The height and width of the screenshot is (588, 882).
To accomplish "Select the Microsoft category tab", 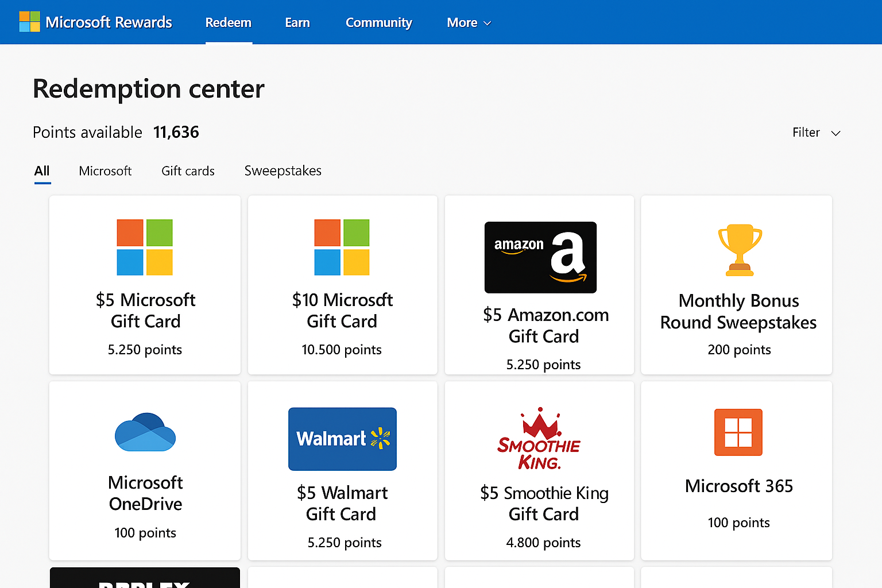I will [105, 171].
